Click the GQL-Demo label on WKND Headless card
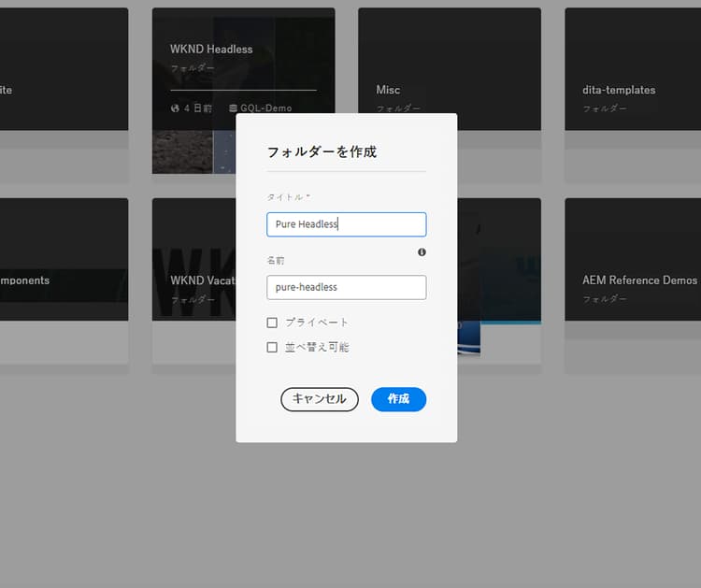This screenshot has width=701, height=588. point(266,108)
